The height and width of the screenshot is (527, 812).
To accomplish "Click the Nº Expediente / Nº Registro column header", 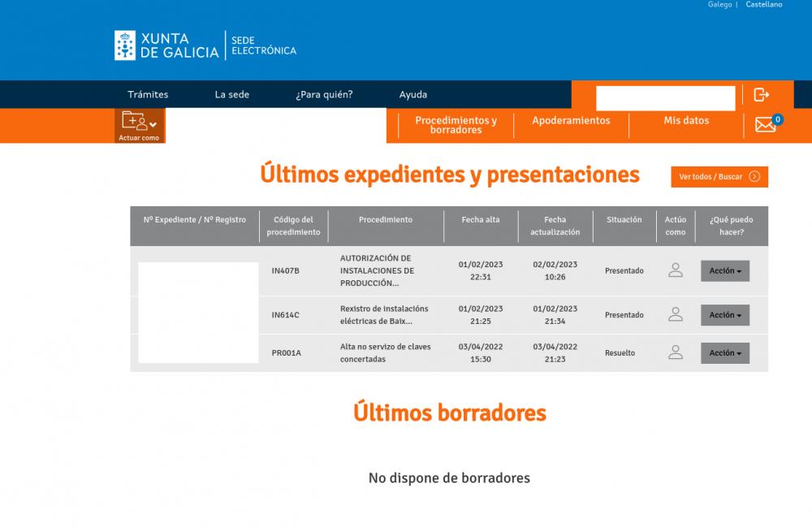I will [195, 219].
